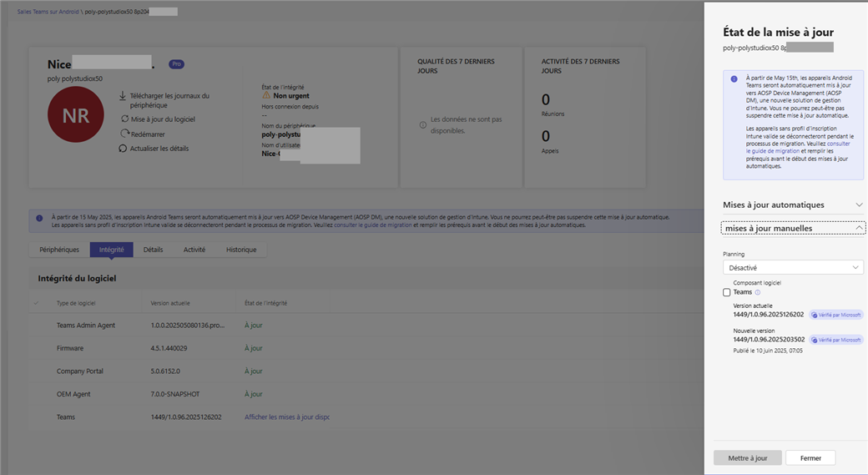Click Télécharger les journaux du périphérique
The image size is (868, 475).
(169, 100)
